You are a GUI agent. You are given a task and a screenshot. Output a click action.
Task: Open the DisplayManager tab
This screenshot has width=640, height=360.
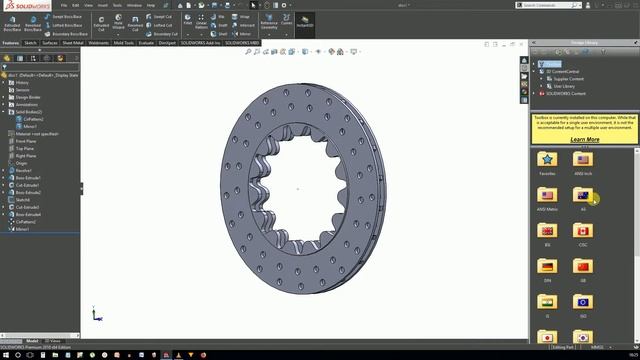tap(60, 58)
